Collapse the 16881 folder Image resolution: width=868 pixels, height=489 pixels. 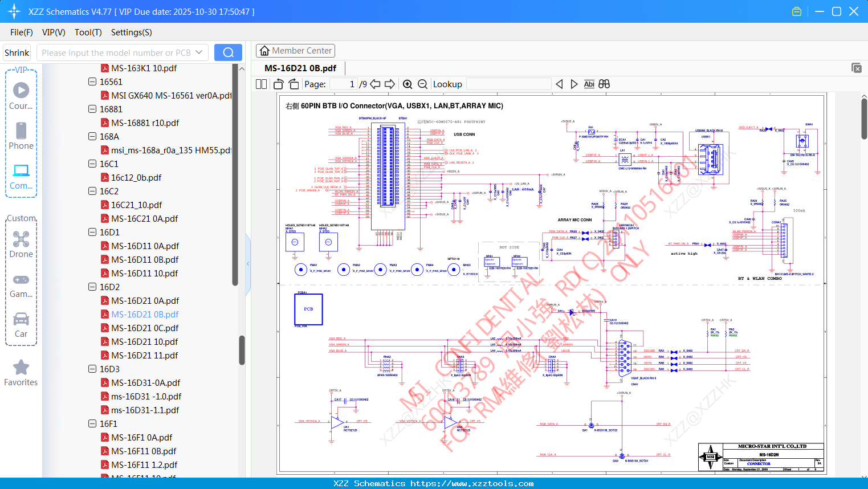pyautogui.click(x=92, y=109)
